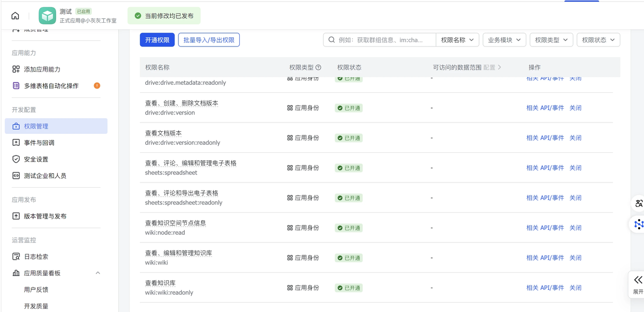
Task: Click the help icon beside 权限类型
Action: 318,67
